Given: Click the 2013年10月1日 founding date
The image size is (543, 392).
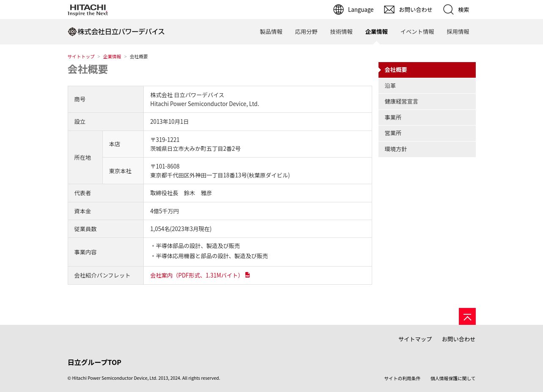Looking at the screenshot, I should (x=170, y=122).
